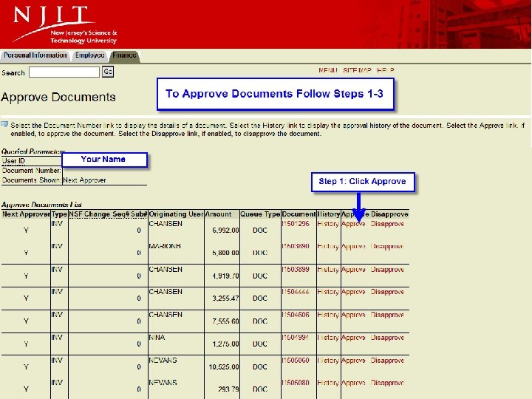Approve document I1503890
The width and height of the screenshot is (532, 399).
pos(353,247)
